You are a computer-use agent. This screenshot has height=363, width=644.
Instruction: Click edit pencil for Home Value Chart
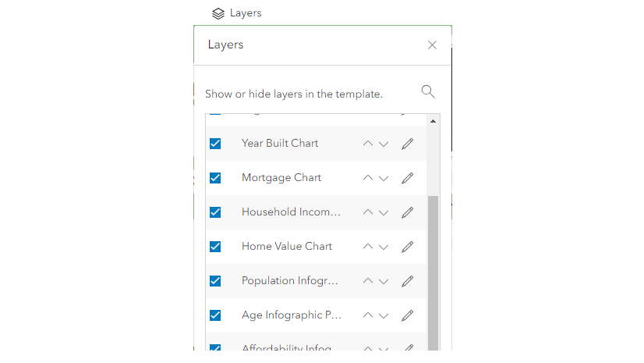click(407, 247)
